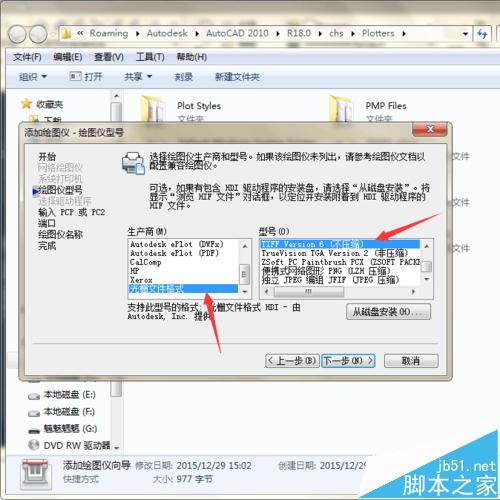This screenshot has width=500, height=500.
Task: Select 本地磁盘 (F:) drive in sidebar
Action: point(62,412)
